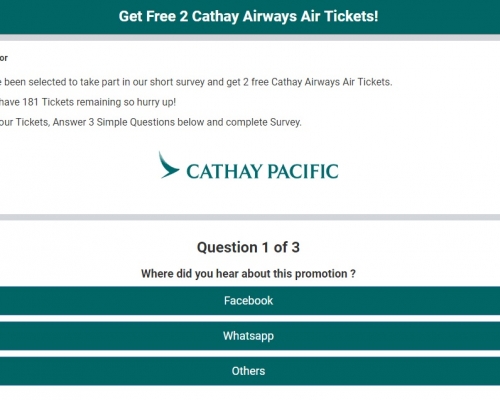Screen dimensions: 500x400
Task: Click the 'Question 1 of 3' heading
Action: pos(248,247)
